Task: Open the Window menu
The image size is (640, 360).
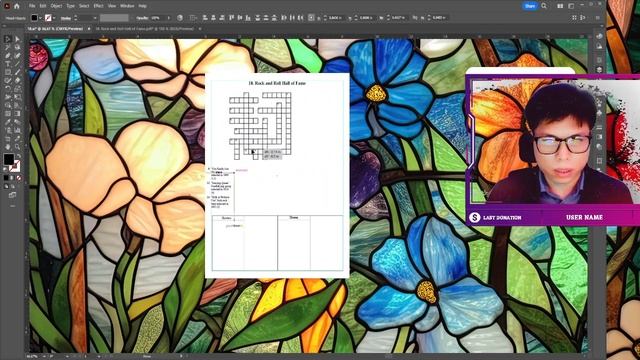Action: pyautogui.click(x=127, y=6)
